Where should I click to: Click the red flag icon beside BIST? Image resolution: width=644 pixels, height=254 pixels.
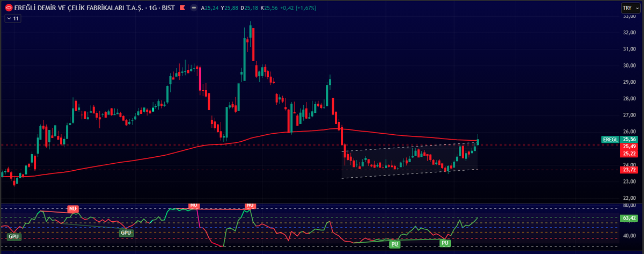pyautogui.click(x=183, y=8)
